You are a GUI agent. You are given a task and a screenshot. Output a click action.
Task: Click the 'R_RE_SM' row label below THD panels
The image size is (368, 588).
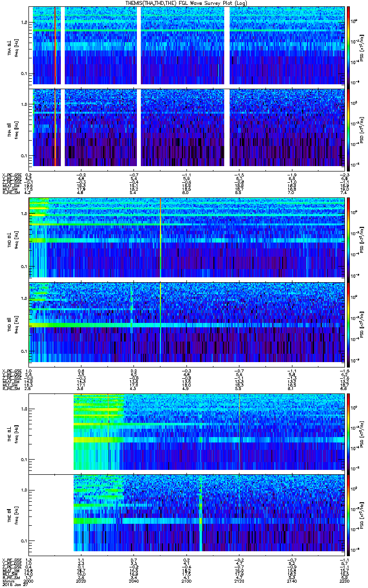pos(11,390)
